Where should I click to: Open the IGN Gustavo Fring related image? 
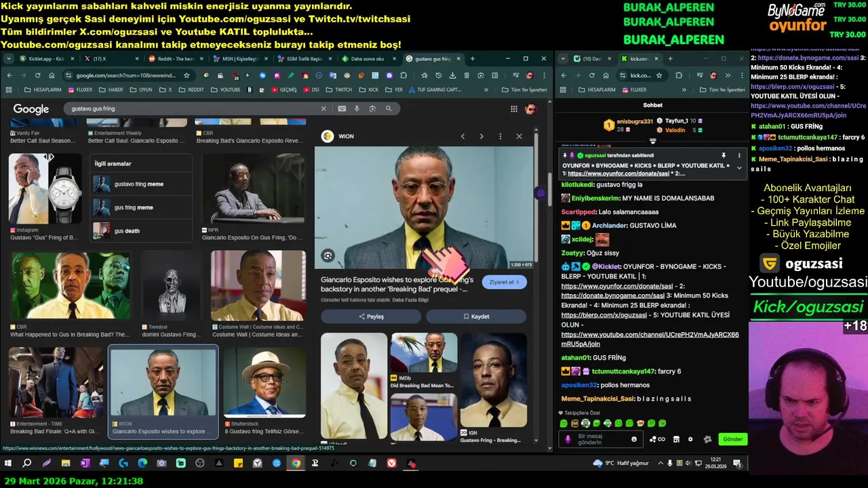[x=493, y=380]
